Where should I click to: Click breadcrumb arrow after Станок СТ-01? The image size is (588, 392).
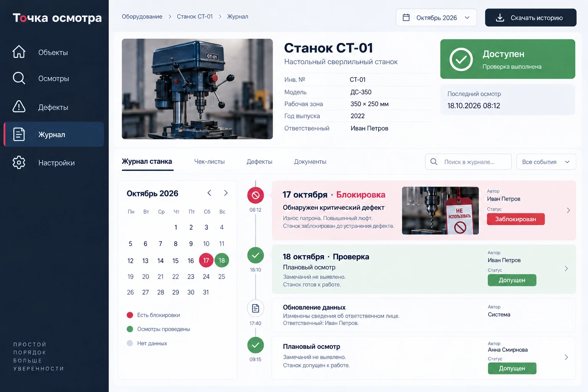pyautogui.click(x=220, y=17)
